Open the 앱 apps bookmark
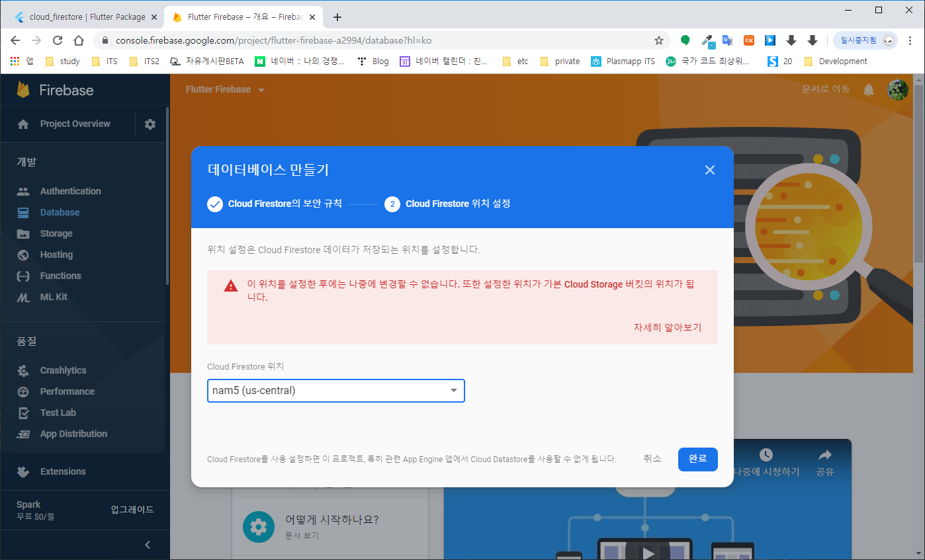 22,61
